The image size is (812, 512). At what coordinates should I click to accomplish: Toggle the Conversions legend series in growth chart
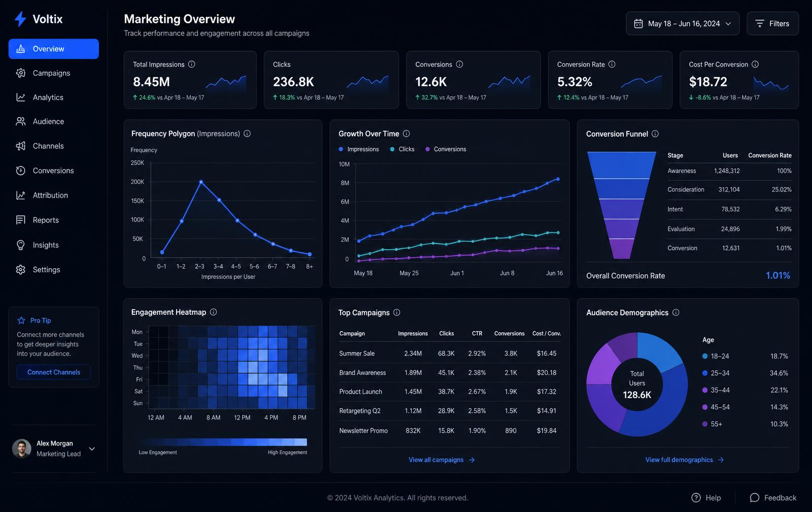coord(446,149)
